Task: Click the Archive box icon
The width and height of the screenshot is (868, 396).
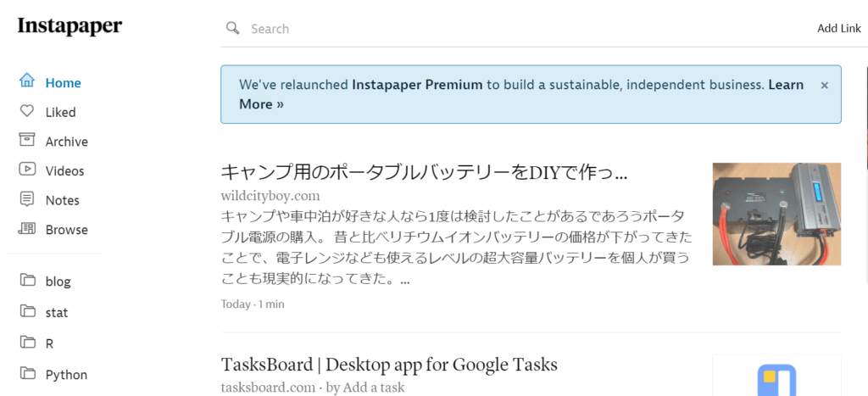Action: [x=26, y=140]
